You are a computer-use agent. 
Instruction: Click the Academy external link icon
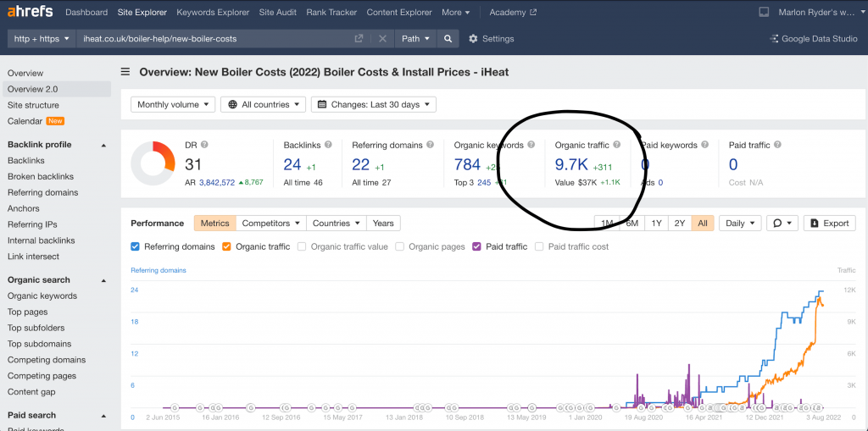tap(533, 12)
